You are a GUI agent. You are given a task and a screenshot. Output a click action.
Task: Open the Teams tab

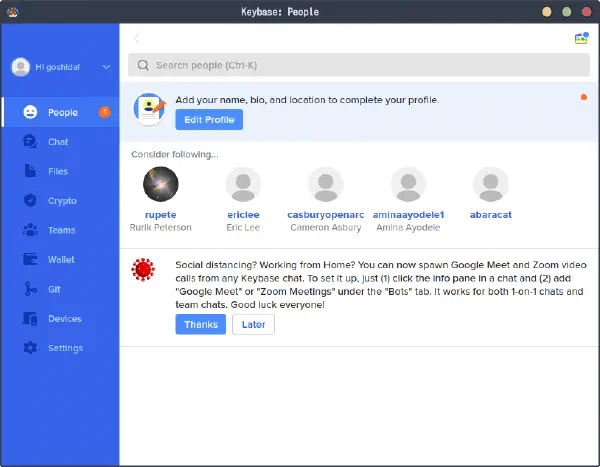(x=62, y=230)
